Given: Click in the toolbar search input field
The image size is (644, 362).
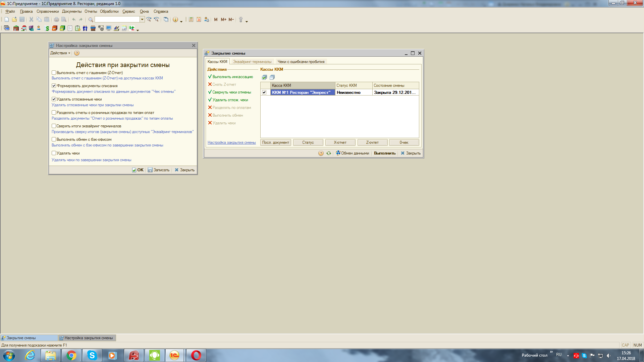Looking at the screenshot, I should click(x=117, y=19).
